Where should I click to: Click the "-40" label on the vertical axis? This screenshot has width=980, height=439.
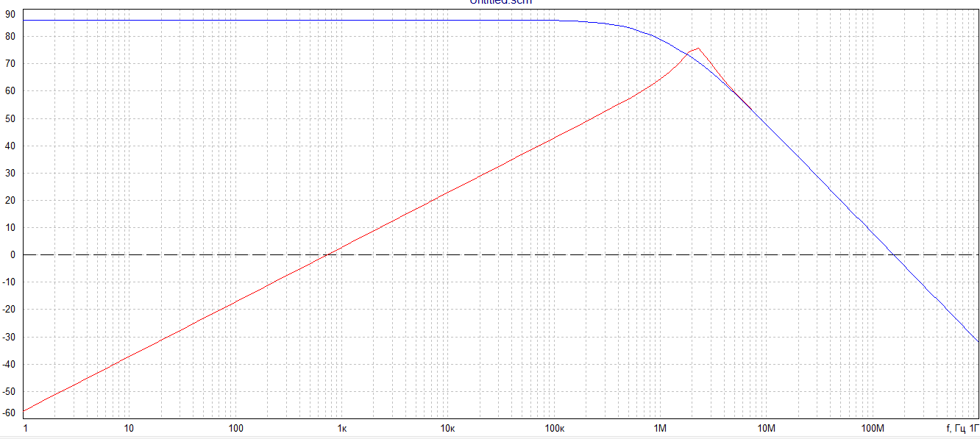point(9,365)
